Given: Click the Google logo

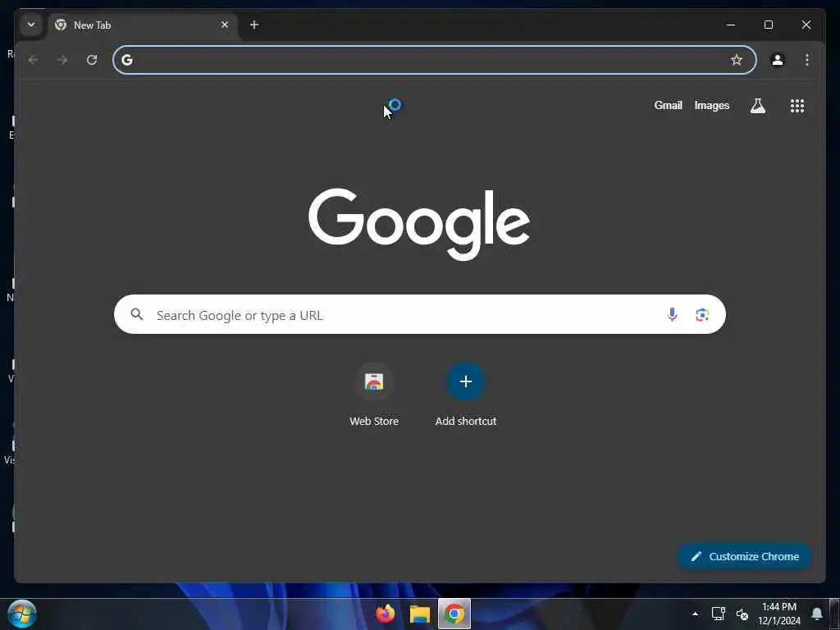Looking at the screenshot, I should [x=419, y=225].
